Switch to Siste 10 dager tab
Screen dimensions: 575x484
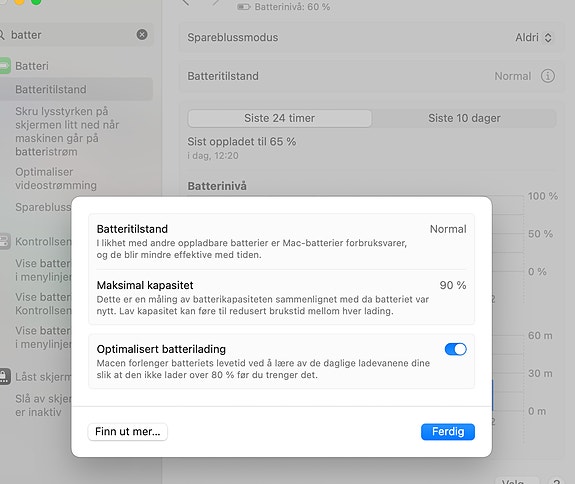[x=464, y=118]
